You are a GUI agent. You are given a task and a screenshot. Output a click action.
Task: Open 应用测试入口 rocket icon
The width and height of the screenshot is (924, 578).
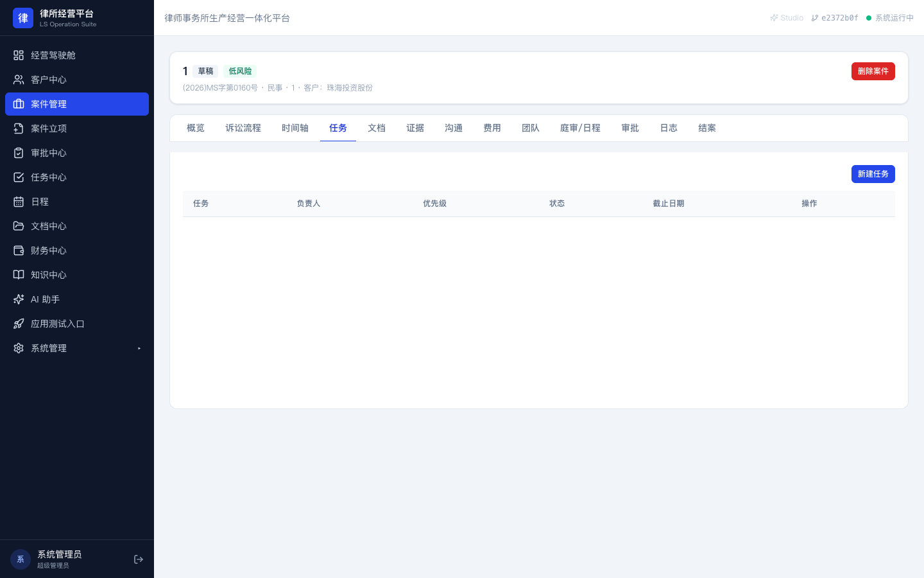tap(19, 324)
